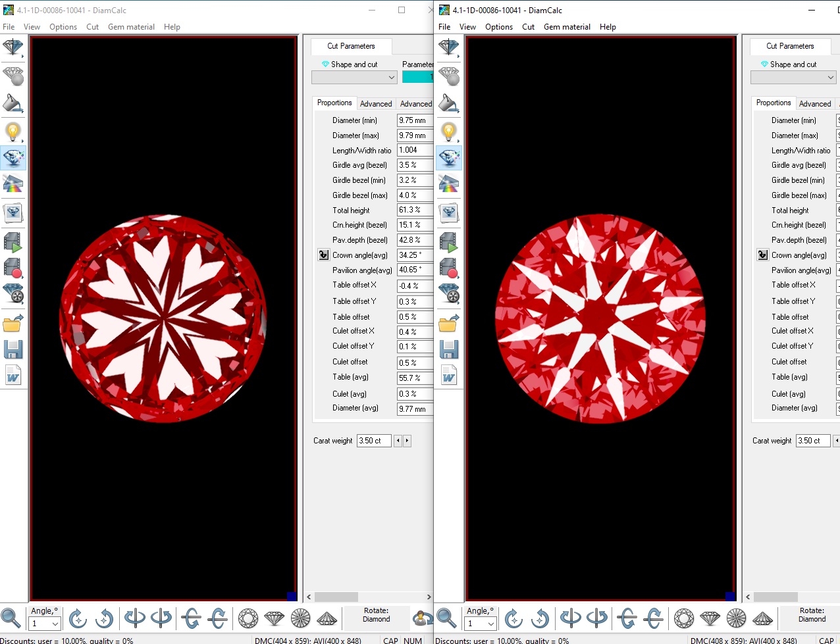Click diamond-with-wheel icon in left window
This screenshot has width=840, height=644.
coord(13,293)
